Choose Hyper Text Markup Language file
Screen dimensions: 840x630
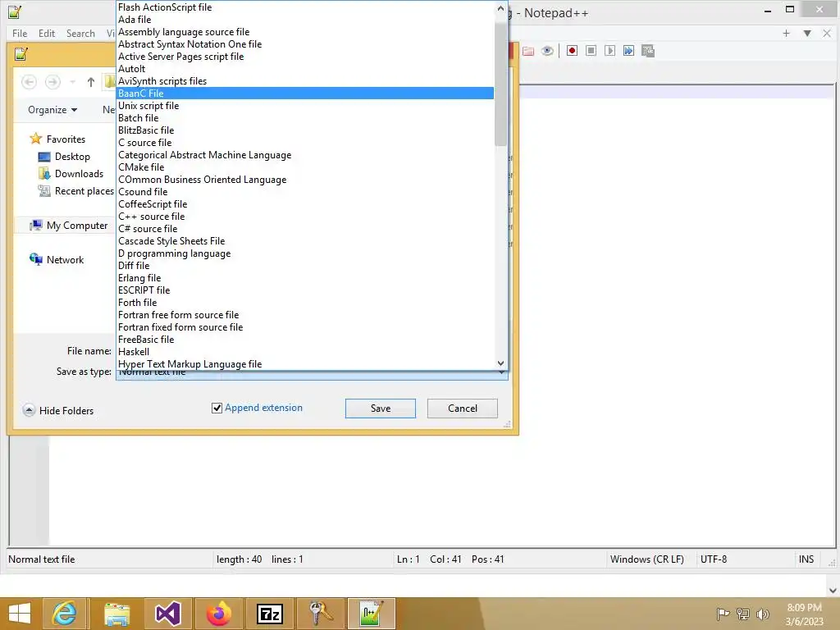coord(305,364)
